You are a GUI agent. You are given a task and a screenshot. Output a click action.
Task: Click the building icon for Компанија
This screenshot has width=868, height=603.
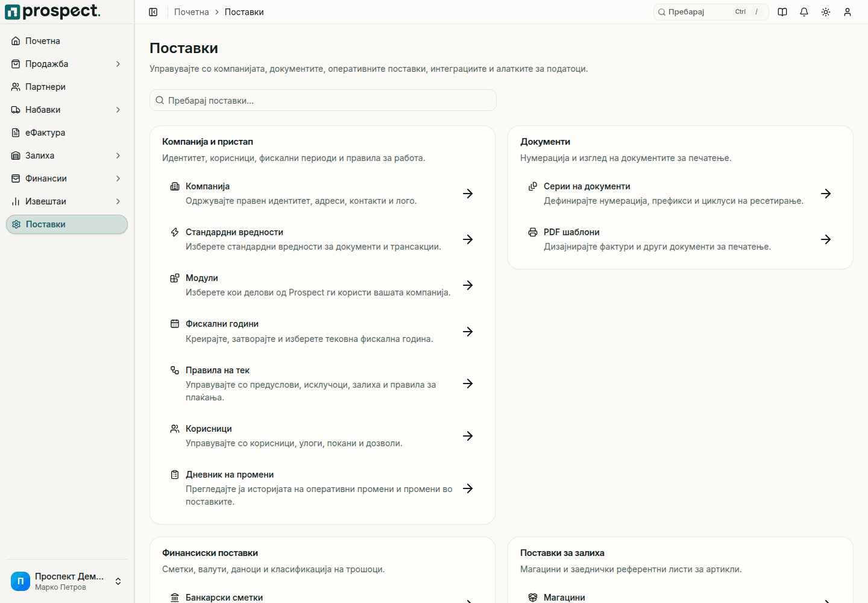[175, 186]
